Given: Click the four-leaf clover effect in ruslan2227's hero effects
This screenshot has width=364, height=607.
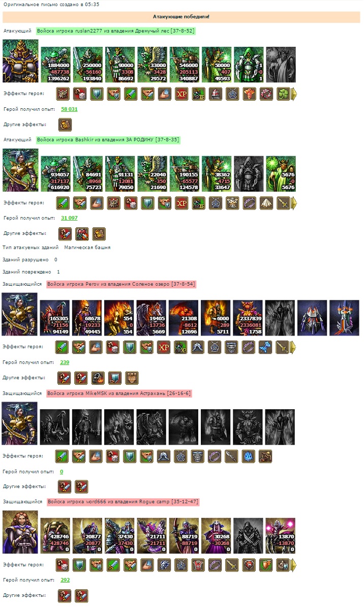Looking at the screenshot, I should (283, 94).
